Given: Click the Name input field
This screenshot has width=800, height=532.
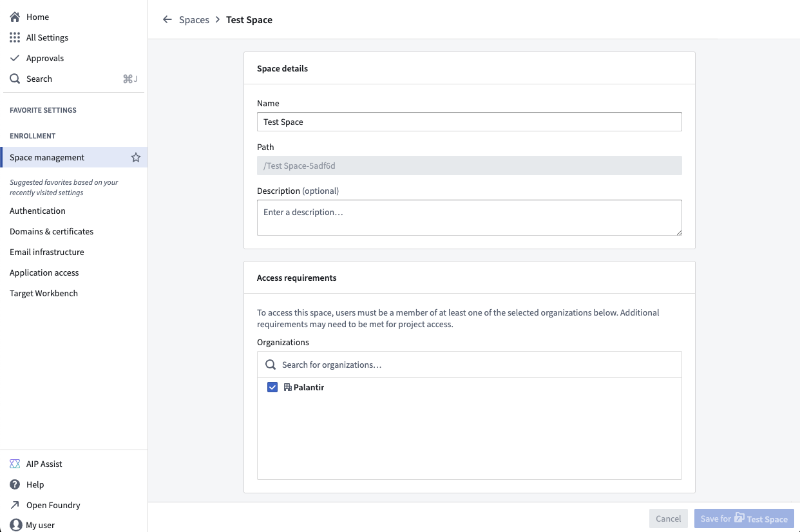Looking at the screenshot, I should coord(469,122).
